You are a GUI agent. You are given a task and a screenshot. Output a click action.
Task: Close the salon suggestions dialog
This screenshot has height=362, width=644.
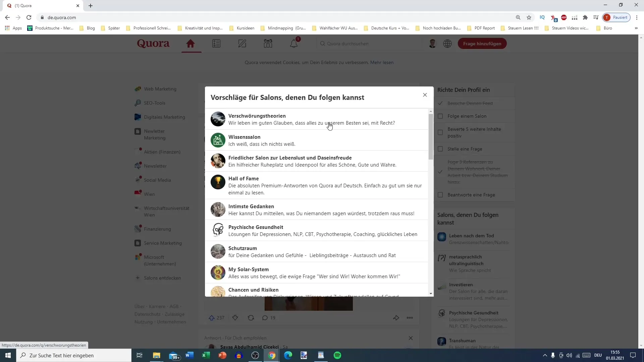pyautogui.click(x=425, y=95)
